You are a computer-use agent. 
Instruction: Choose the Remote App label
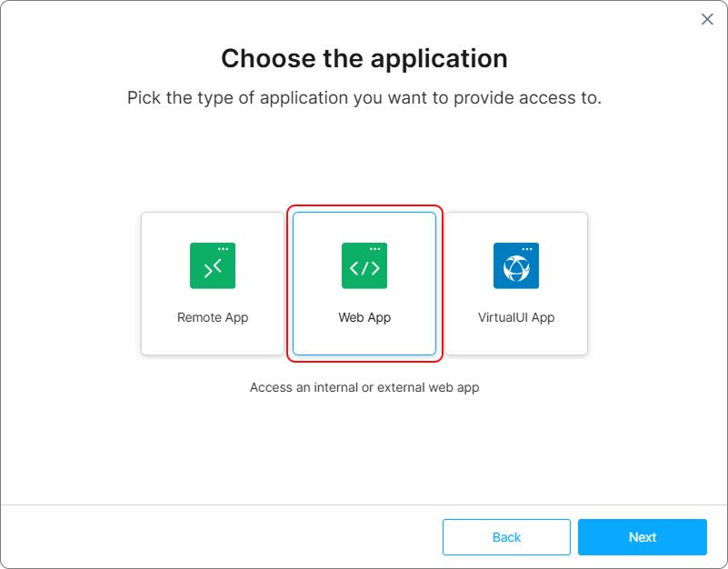213,318
